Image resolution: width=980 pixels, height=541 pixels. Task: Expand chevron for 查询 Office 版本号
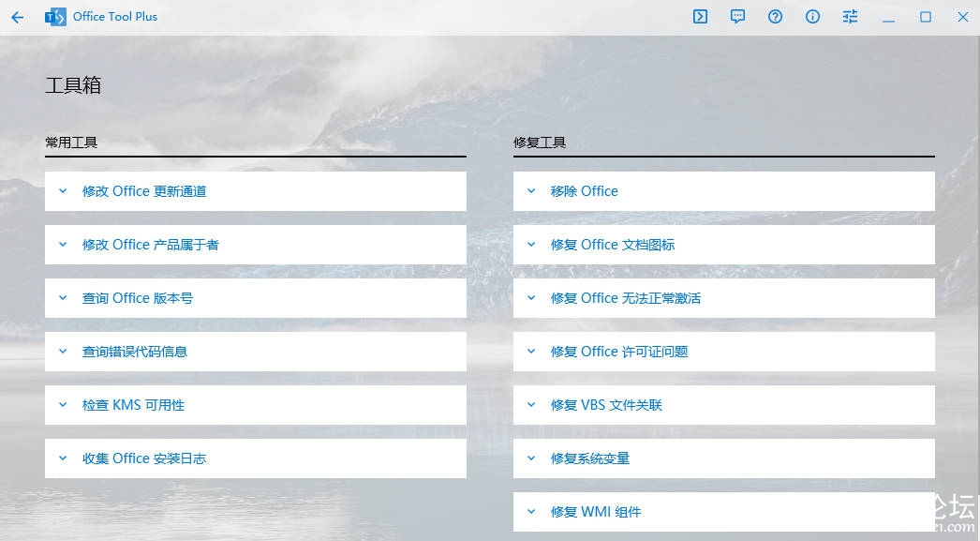[x=63, y=298]
